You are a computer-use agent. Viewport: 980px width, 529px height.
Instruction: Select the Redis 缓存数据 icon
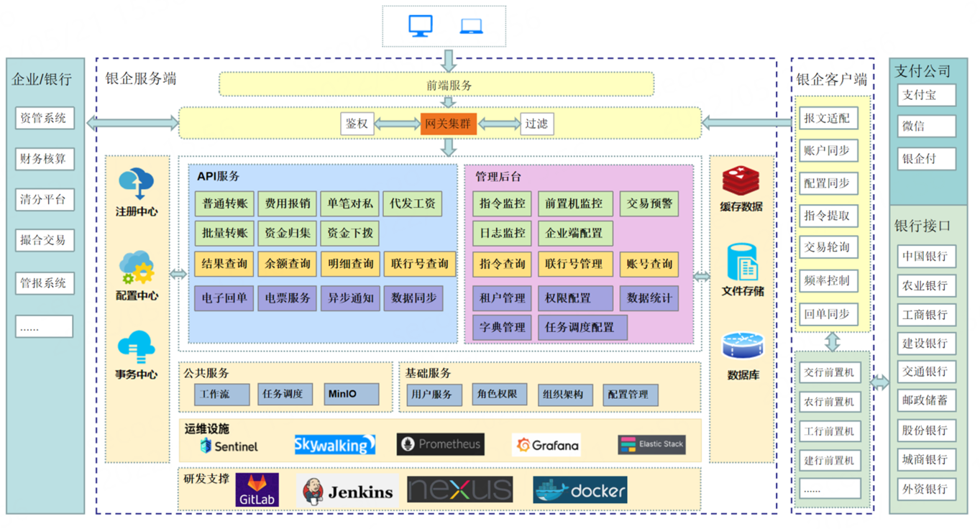[x=741, y=181]
